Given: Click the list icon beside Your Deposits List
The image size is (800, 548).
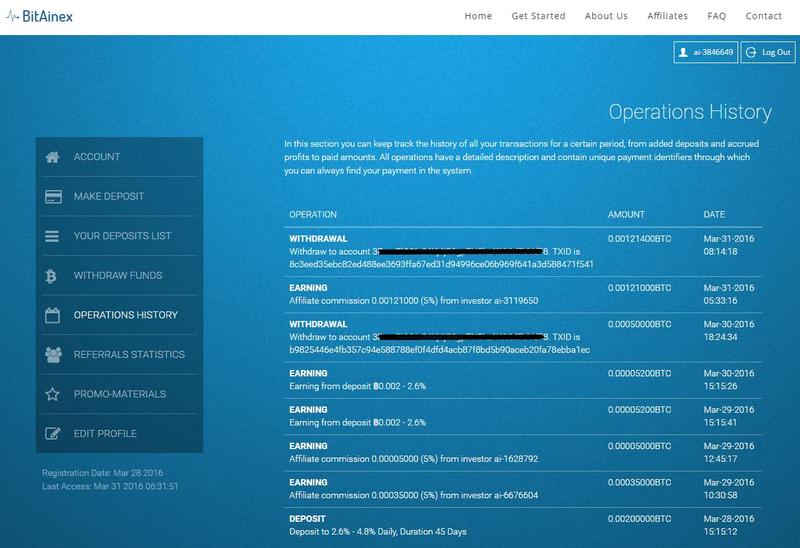Looking at the screenshot, I should pyautogui.click(x=53, y=236).
